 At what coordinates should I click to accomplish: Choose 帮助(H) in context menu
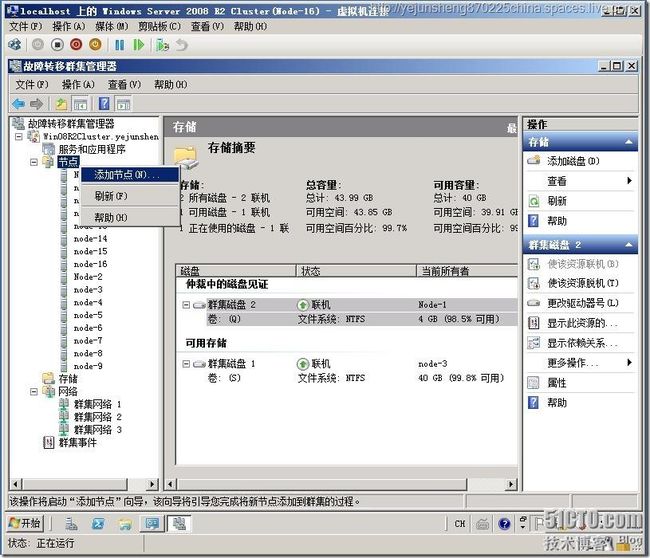pos(130,218)
